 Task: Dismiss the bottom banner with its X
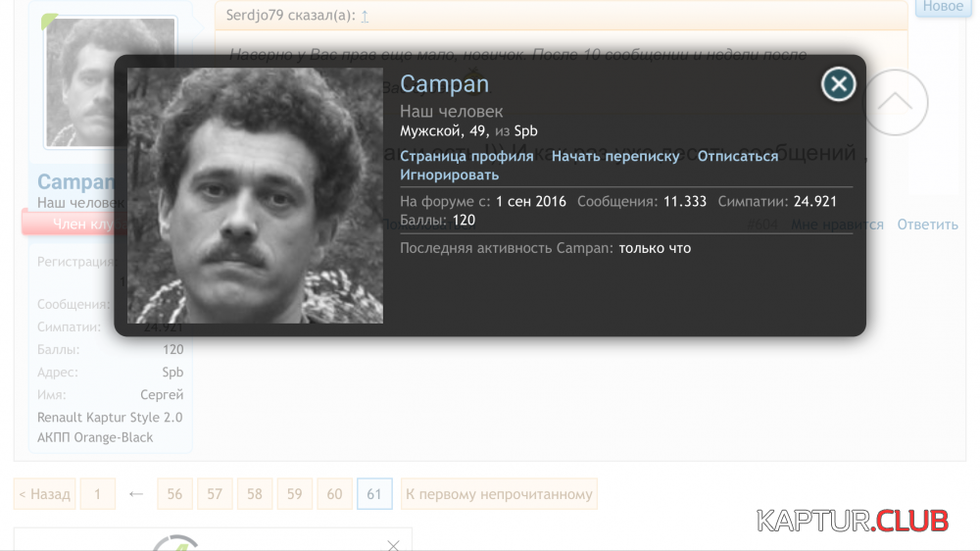(x=393, y=544)
